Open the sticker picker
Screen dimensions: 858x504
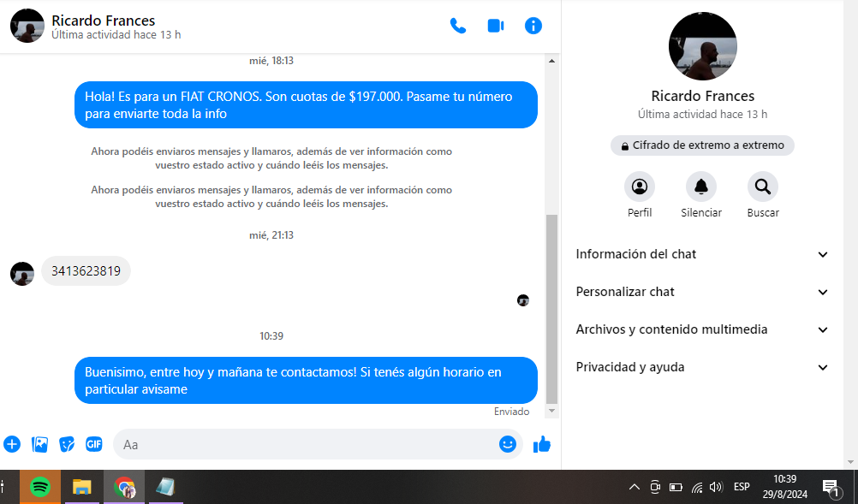67,444
